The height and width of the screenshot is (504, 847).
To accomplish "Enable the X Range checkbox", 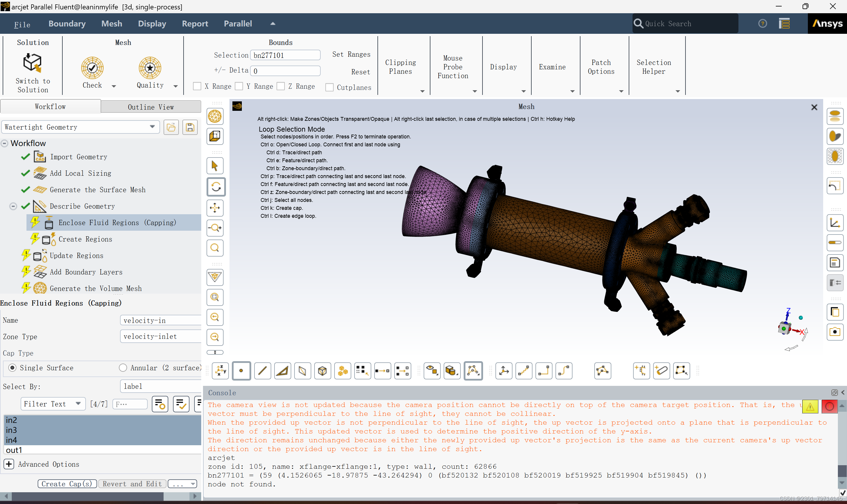I will click(197, 86).
